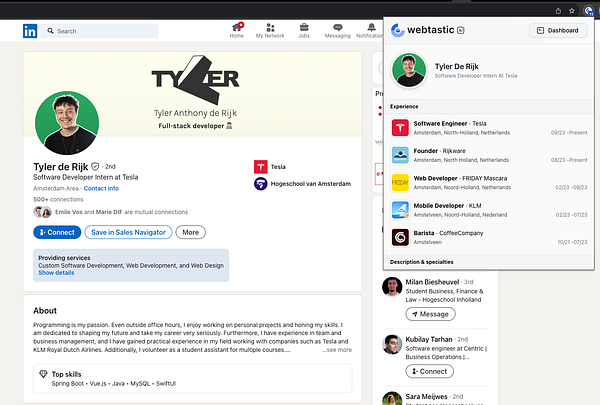Select the Founder - Rijkware entry
The width and height of the screenshot is (600, 405).
click(x=489, y=155)
